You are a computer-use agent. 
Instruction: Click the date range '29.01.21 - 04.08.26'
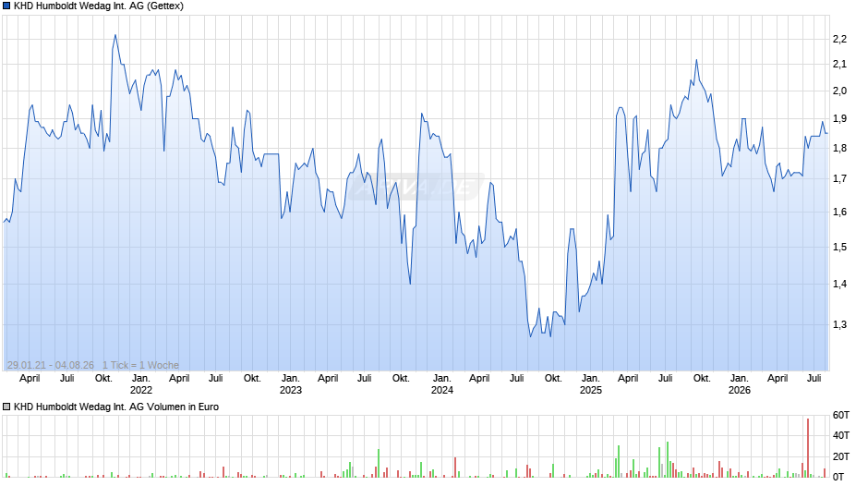pos(51,365)
